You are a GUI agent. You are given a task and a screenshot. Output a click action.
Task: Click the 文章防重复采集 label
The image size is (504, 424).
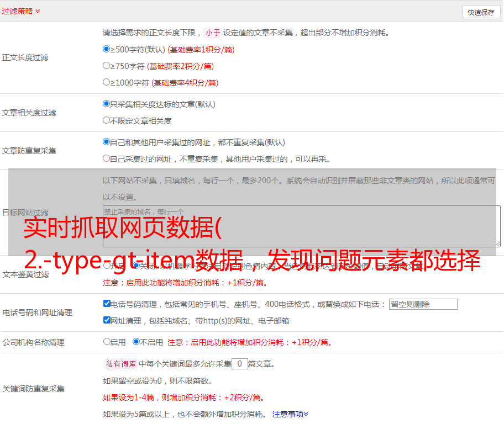click(29, 151)
